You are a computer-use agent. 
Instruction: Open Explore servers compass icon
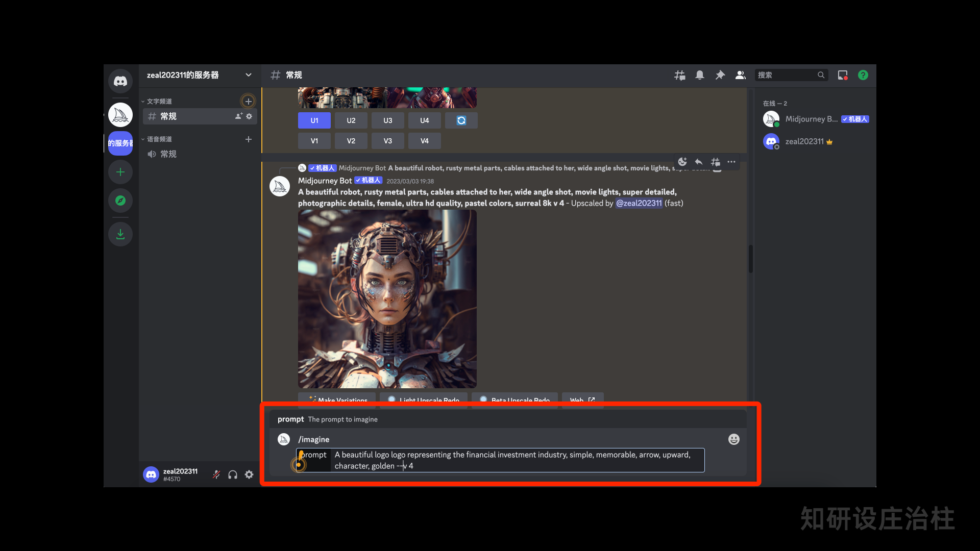pyautogui.click(x=120, y=201)
